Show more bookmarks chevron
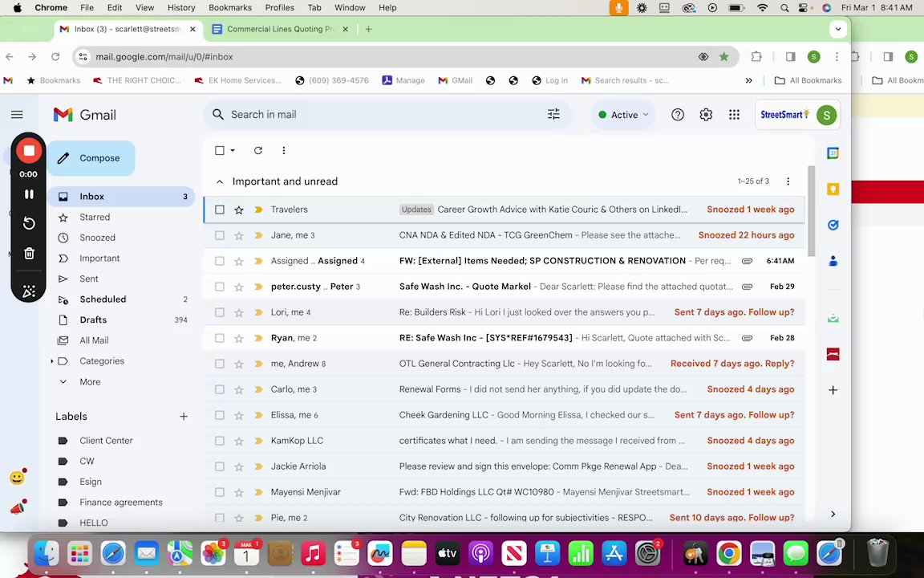Viewport: 924px width, 578px height. [748, 80]
